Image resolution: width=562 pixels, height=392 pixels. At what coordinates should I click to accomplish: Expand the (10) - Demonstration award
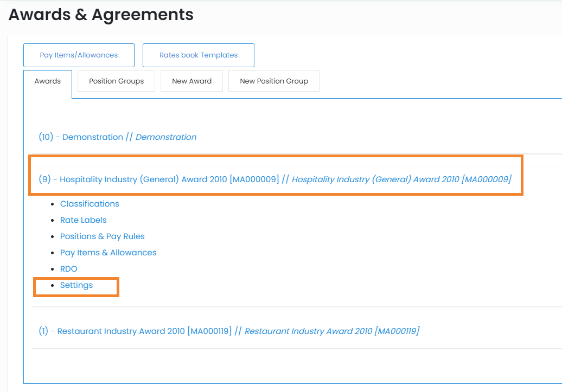click(x=80, y=137)
